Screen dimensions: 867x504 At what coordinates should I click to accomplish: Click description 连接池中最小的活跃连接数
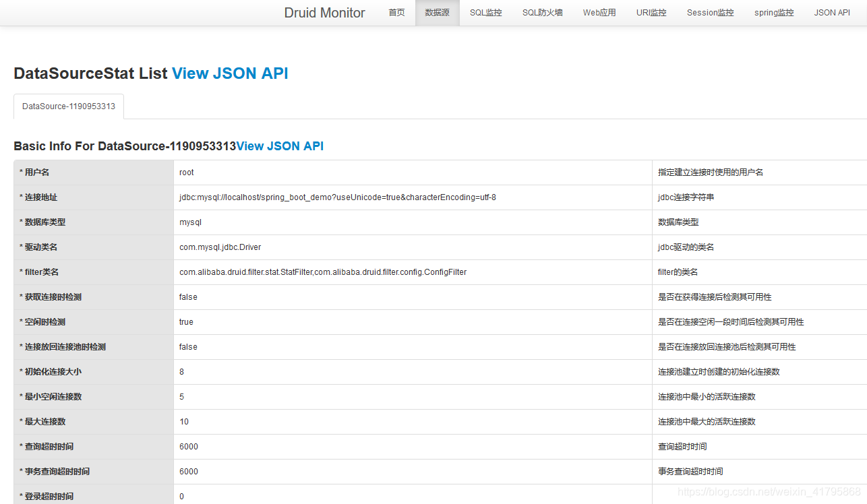coord(707,397)
